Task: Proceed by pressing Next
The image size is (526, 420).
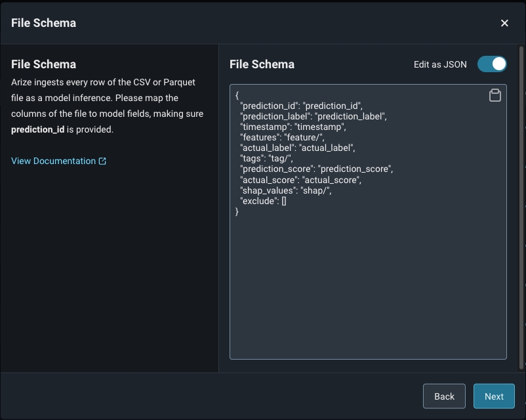Action: pos(494,396)
